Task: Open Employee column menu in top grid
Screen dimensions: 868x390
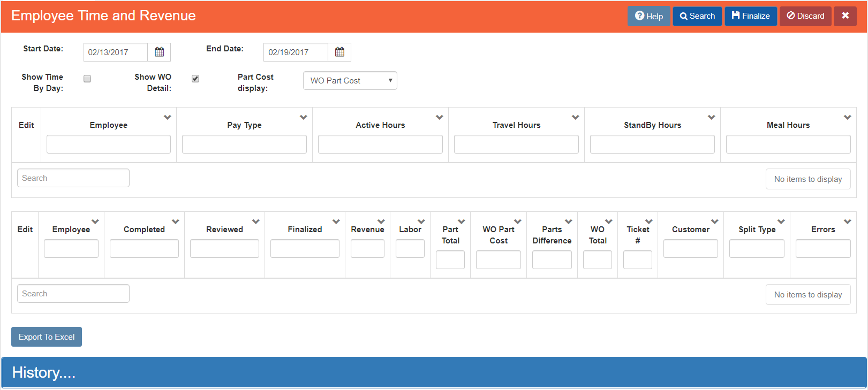Action: tap(168, 117)
